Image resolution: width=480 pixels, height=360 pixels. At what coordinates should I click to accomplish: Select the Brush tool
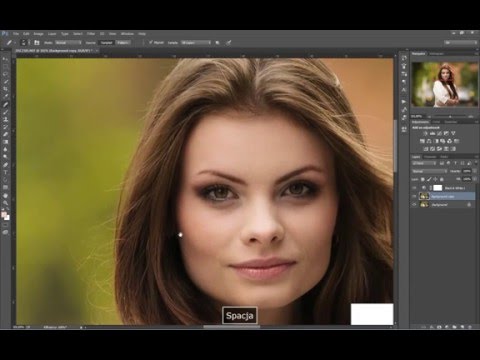(x=5, y=112)
